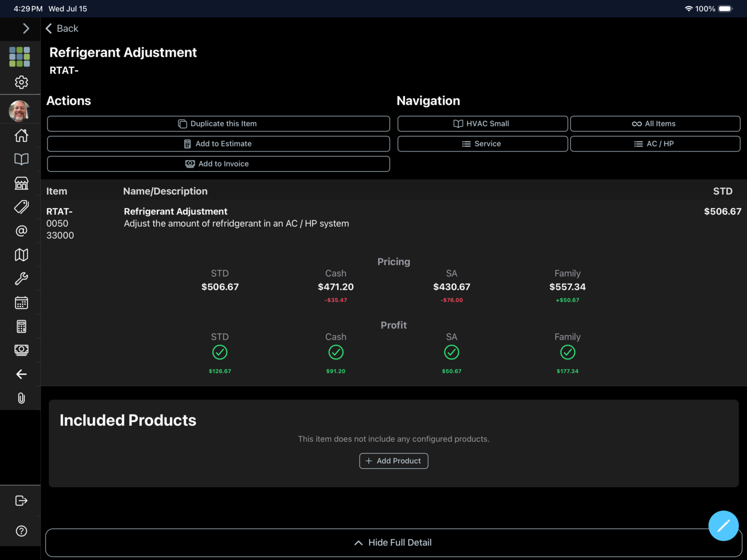Image resolution: width=747 pixels, height=560 pixels.
Task: Go to the Home icon in sidebar
Action: [21, 135]
